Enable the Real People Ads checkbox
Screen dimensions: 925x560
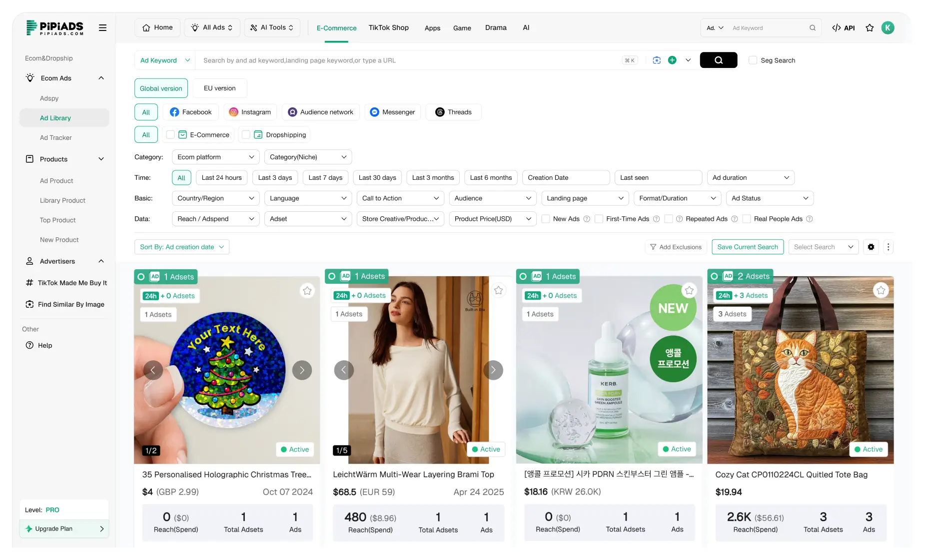click(x=746, y=219)
